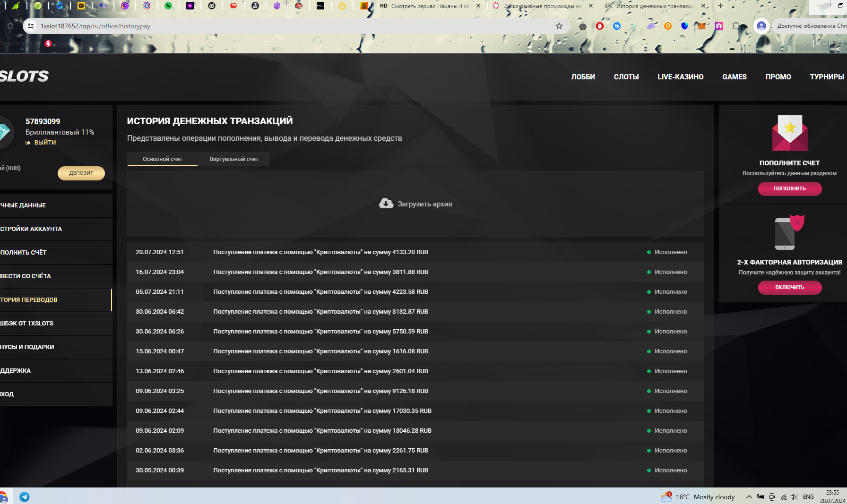Viewport: 847px width, 504px height.
Task: Open Telegram from the taskbar
Action: click(25, 497)
